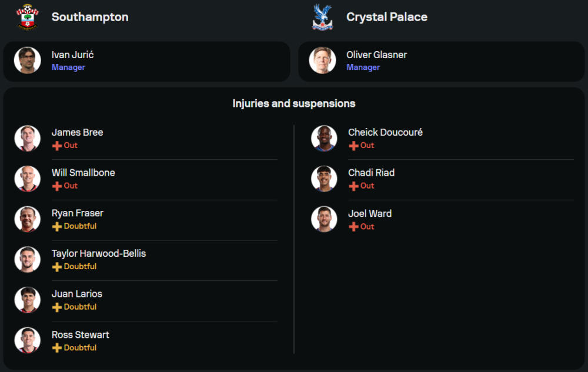Viewport: 588px width, 372px height.
Task: Click Taylor Harwood-Bellis's avatar photo
Action: 28,260
